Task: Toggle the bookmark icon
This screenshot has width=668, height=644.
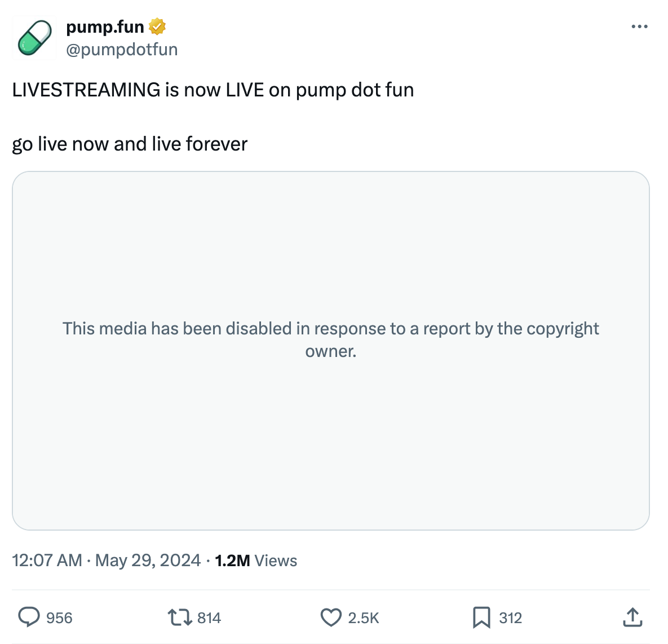Action: pos(481,617)
